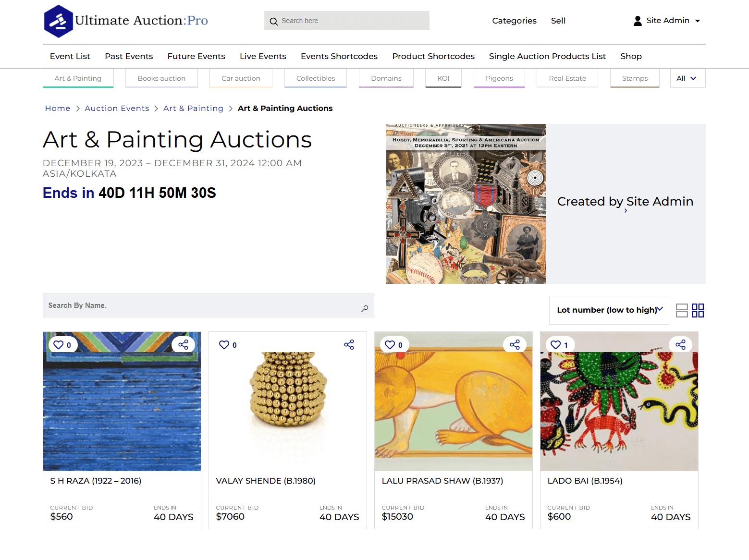
Task: Toggle favorite heart on S H Raza lot
Action: point(59,344)
